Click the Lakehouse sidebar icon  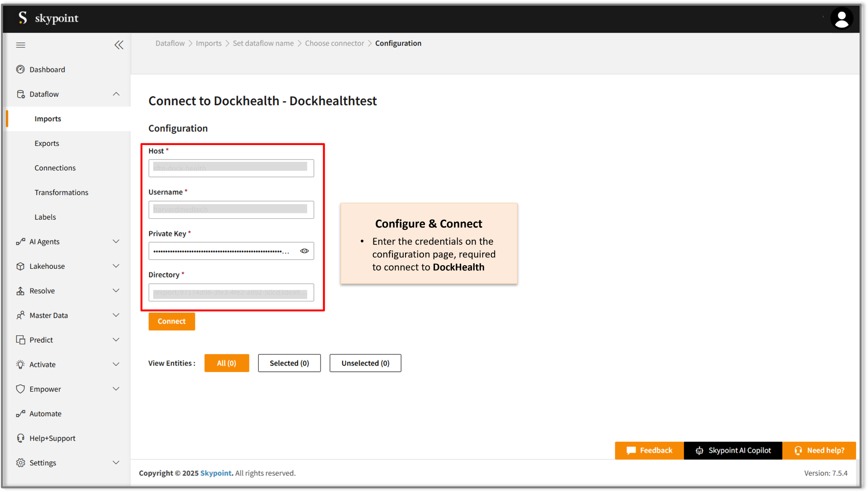pyautogui.click(x=20, y=266)
